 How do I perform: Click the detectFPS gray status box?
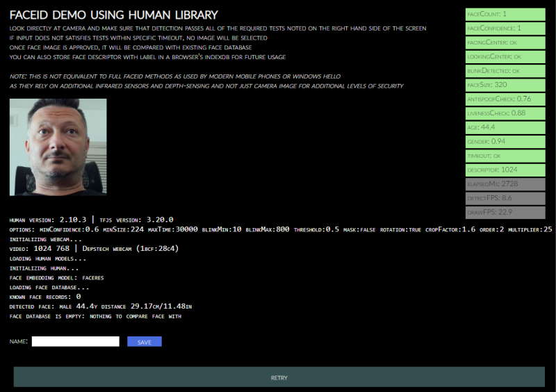pyautogui.click(x=505, y=198)
